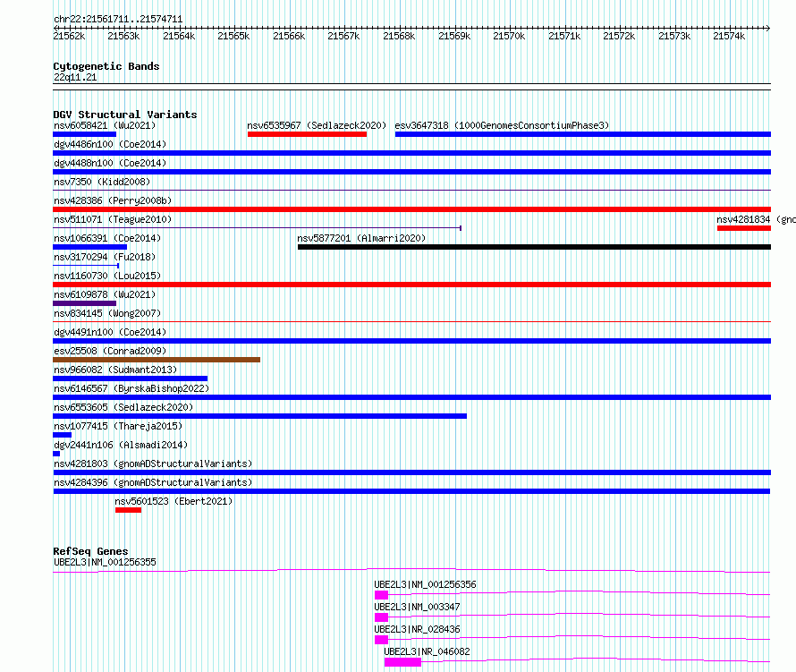Click the Cytogenetic Bands track title

106,66
